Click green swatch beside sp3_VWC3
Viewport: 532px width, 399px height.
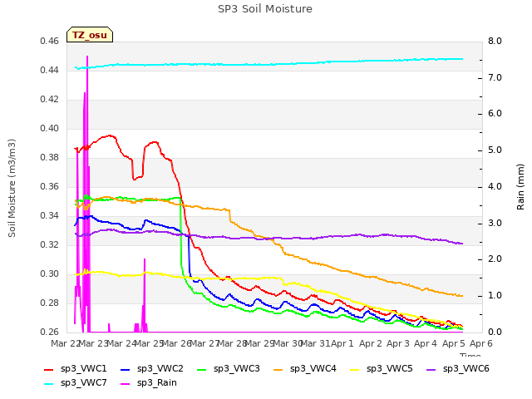(x=202, y=370)
